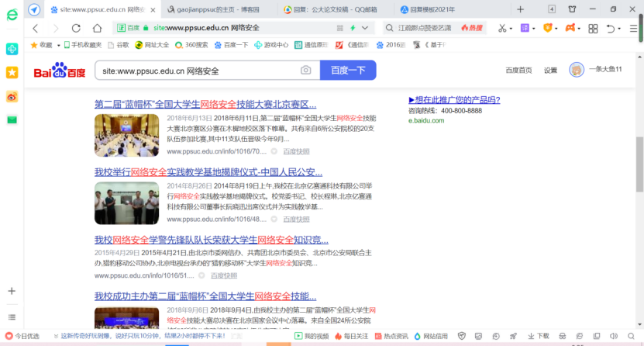
Task: Open the extensions grid icon
Action: (593, 29)
